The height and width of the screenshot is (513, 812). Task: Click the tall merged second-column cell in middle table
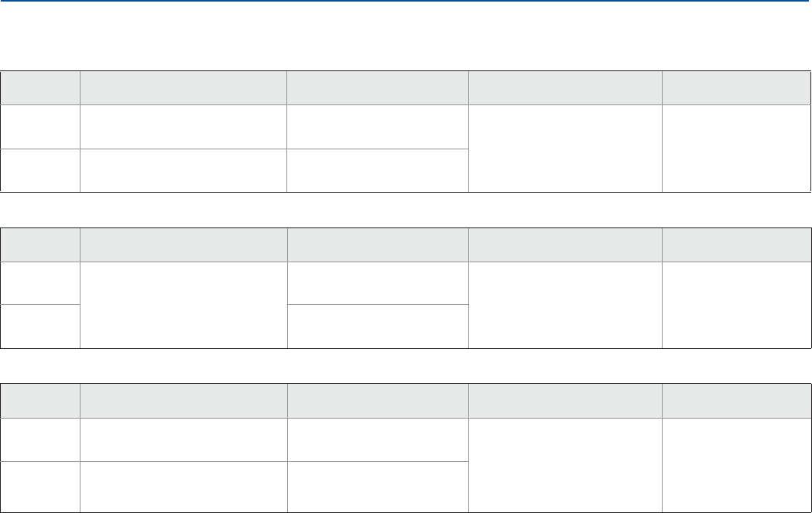tap(183, 304)
